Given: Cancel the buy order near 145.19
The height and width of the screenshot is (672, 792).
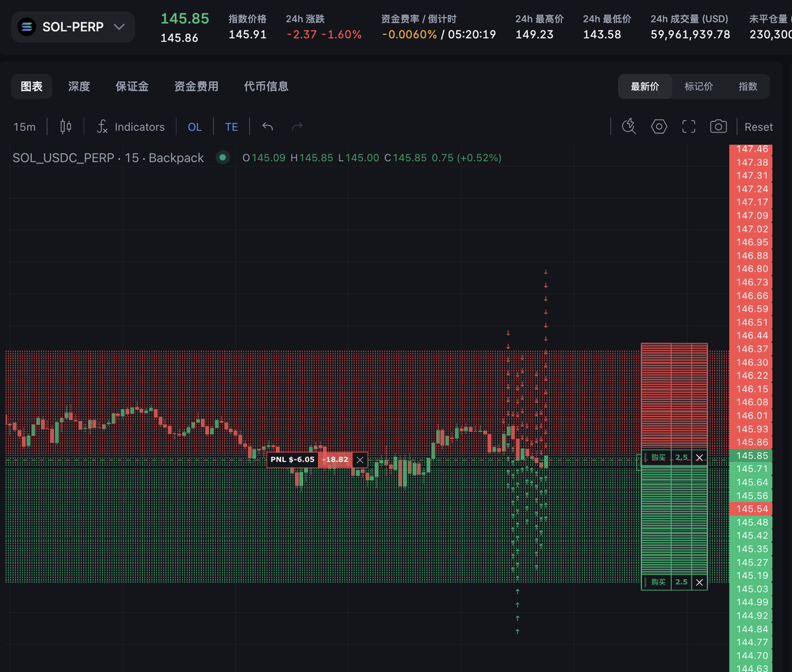Looking at the screenshot, I should tap(699, 582).
